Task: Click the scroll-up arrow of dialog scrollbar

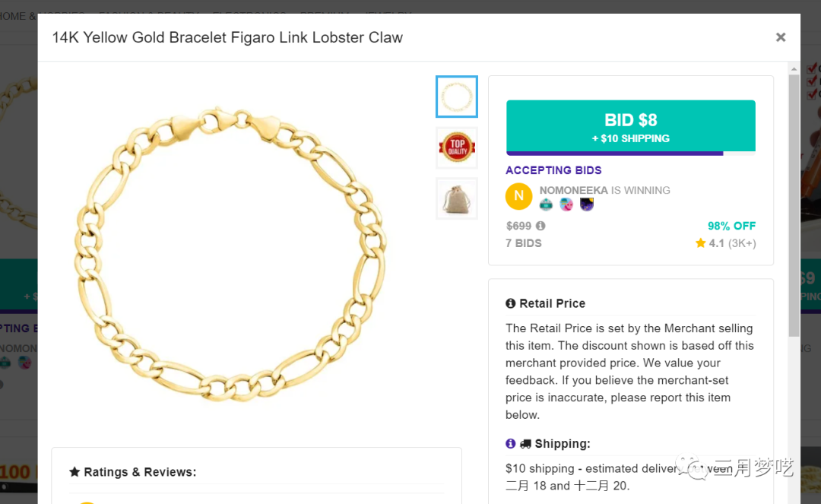Action: click(794, 69)
